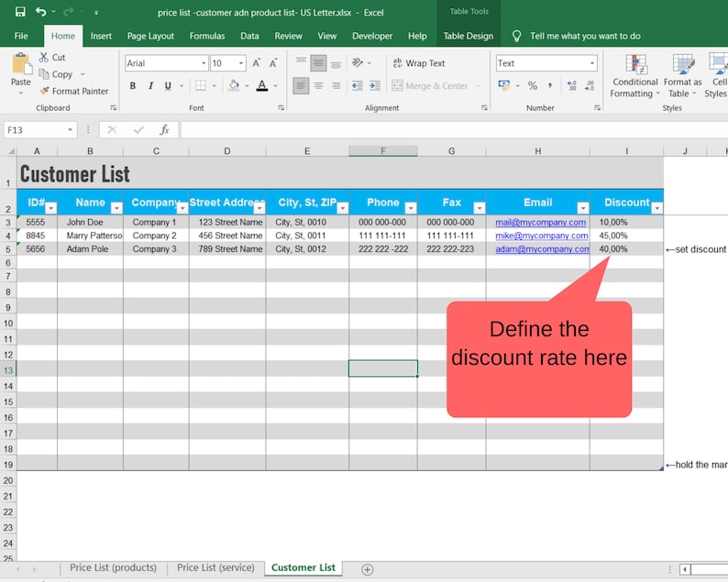
Task: Open the Name Box F13 dropdown
Action: point(70,130)
